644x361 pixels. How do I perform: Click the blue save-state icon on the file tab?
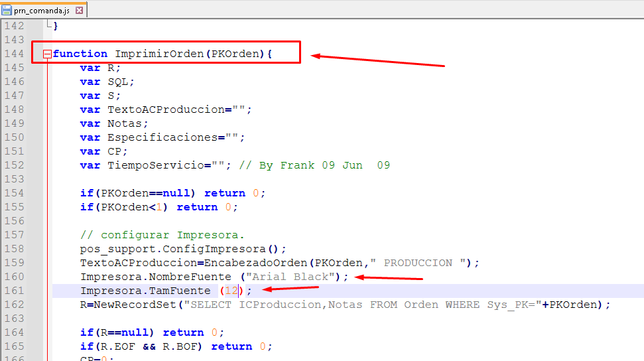pos(7,11)
